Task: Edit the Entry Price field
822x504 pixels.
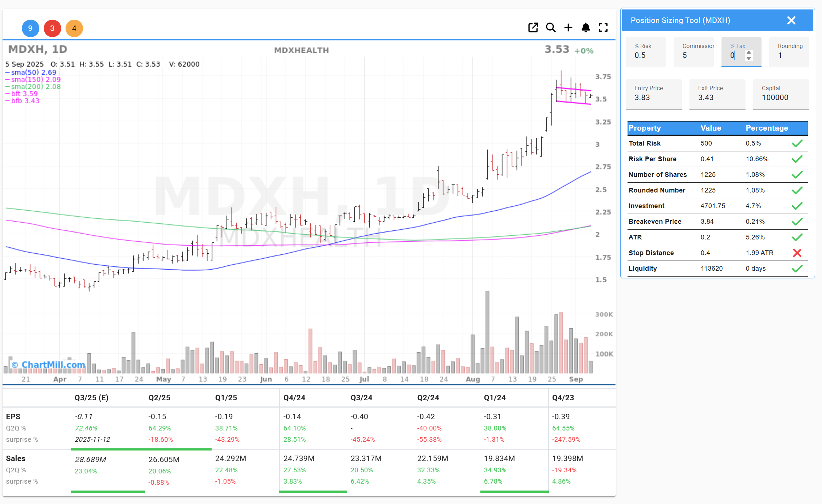Action: (653, 98)
